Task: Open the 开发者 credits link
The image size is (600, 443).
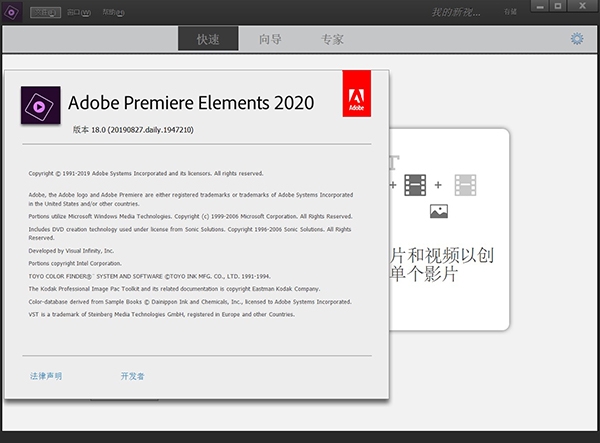Action: pyautogui.click(x=132, y=376)
